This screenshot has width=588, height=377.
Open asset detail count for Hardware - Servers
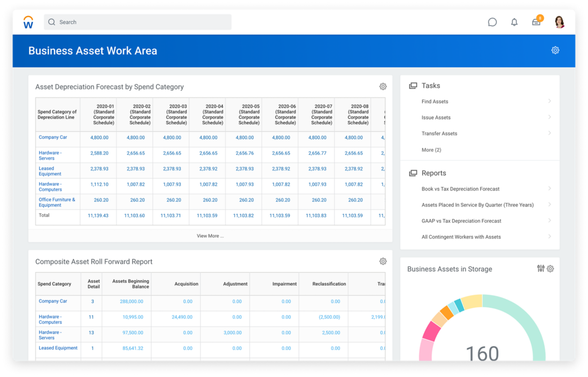(x=92, y=333)
